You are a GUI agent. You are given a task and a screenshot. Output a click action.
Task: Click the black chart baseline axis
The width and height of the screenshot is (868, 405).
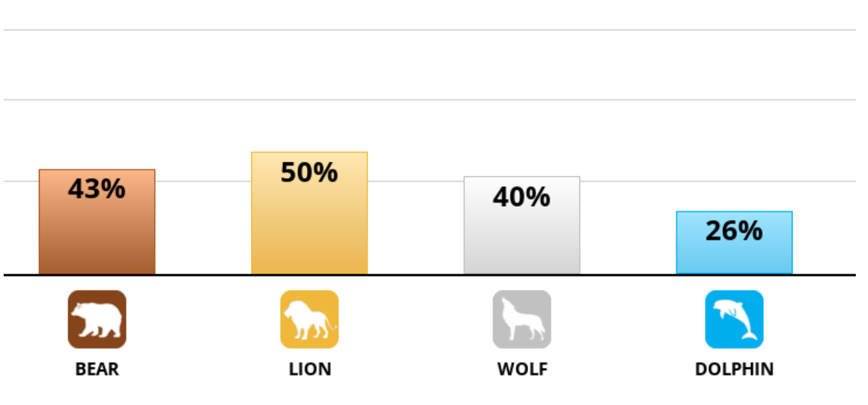point(430,275)
